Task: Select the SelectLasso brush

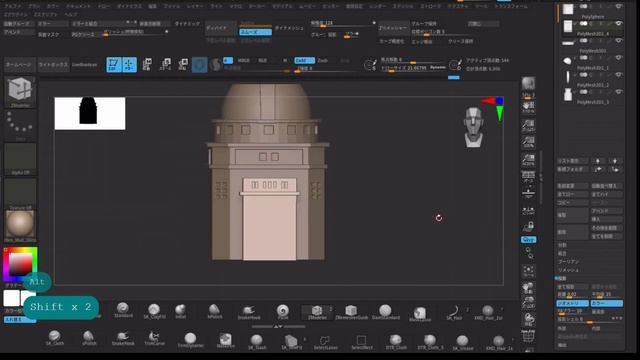Action: [x=325, y=342]
